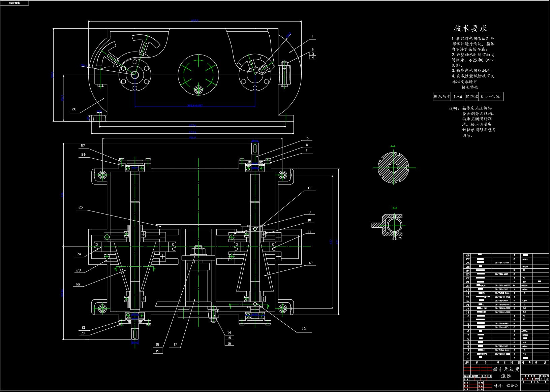Screen dimensions: 550x392
Task: Select part callout number 28
Action: [x=74, y=109]
